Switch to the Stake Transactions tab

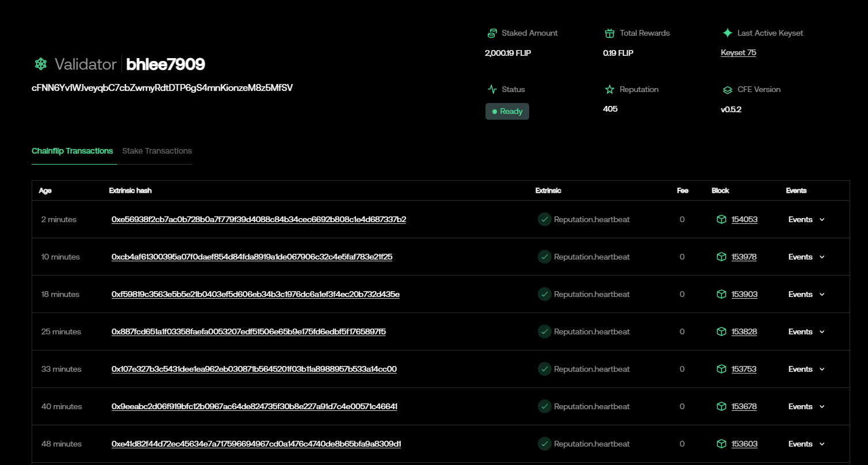coord(157,151)
